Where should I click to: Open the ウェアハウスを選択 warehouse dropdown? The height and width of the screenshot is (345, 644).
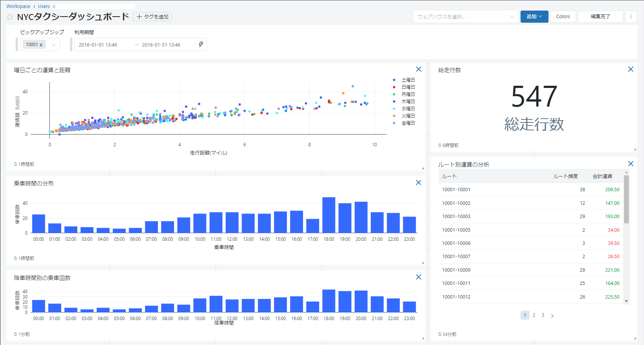(465, 17)
